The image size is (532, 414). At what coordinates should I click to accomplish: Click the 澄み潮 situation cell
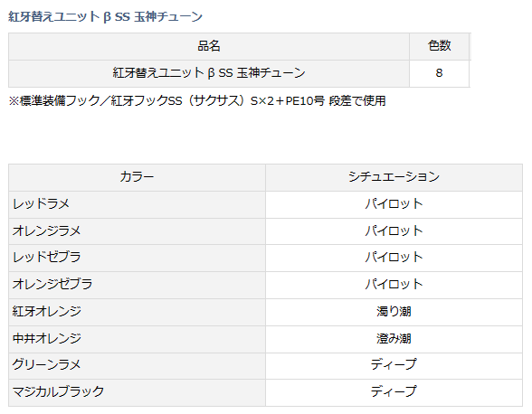click(x=394, y=339)
